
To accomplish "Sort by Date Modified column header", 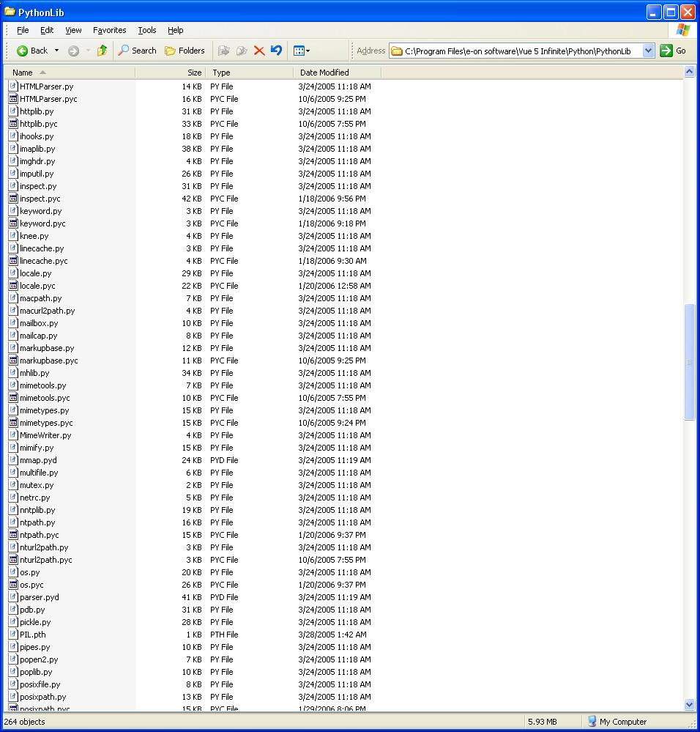I will (338, 73).
